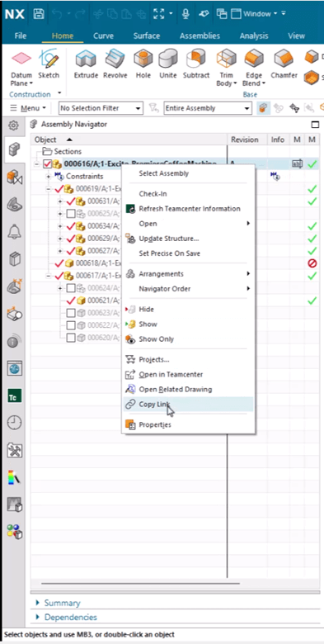Click the Save icon in the title bar

point(39,14)
